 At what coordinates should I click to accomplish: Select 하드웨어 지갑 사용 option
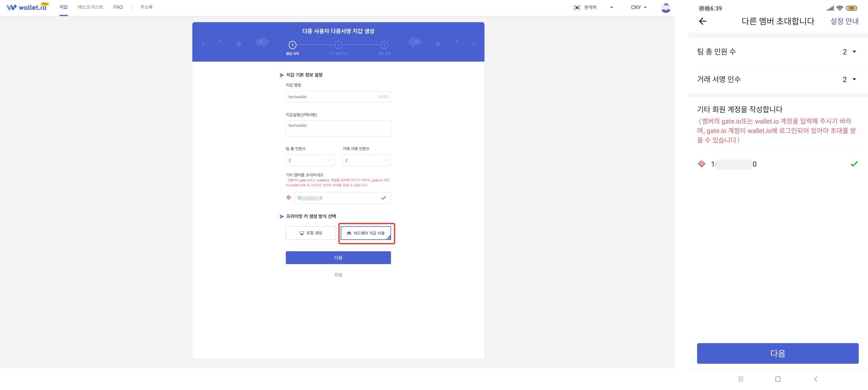click(366, 233)
